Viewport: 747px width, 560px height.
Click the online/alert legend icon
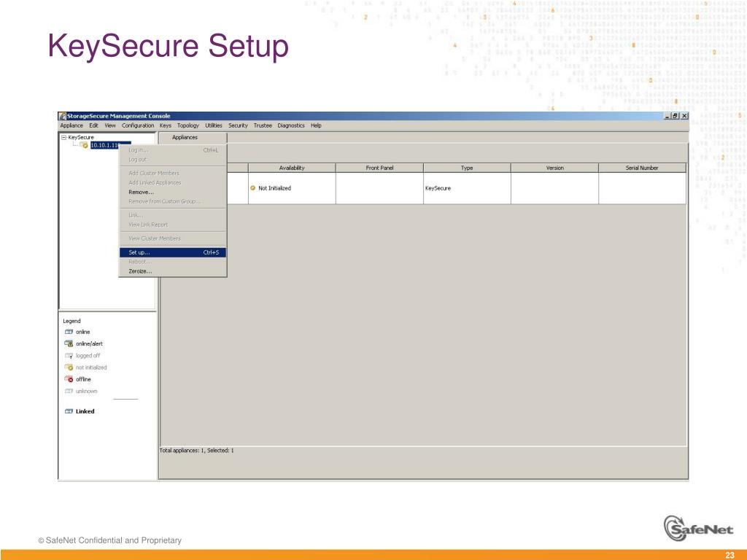[x=69, y=344]
